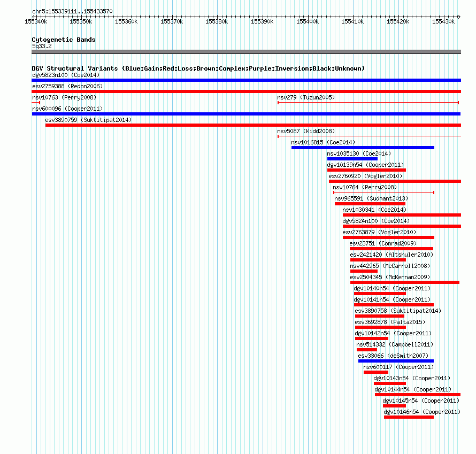The height and width of the screenshot is (454, 476).
Task: Select esv3890759 (Suktitipat2014) label
Action: 88,120
